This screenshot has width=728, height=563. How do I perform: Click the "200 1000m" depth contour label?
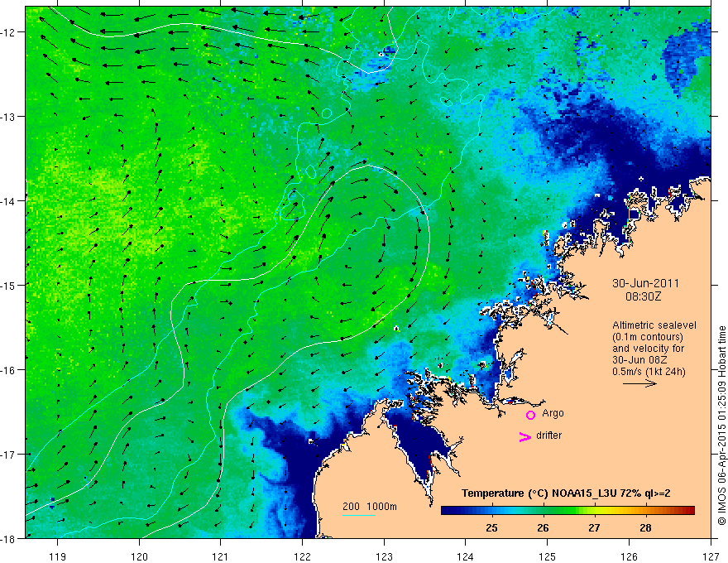(x=370, y=507)
